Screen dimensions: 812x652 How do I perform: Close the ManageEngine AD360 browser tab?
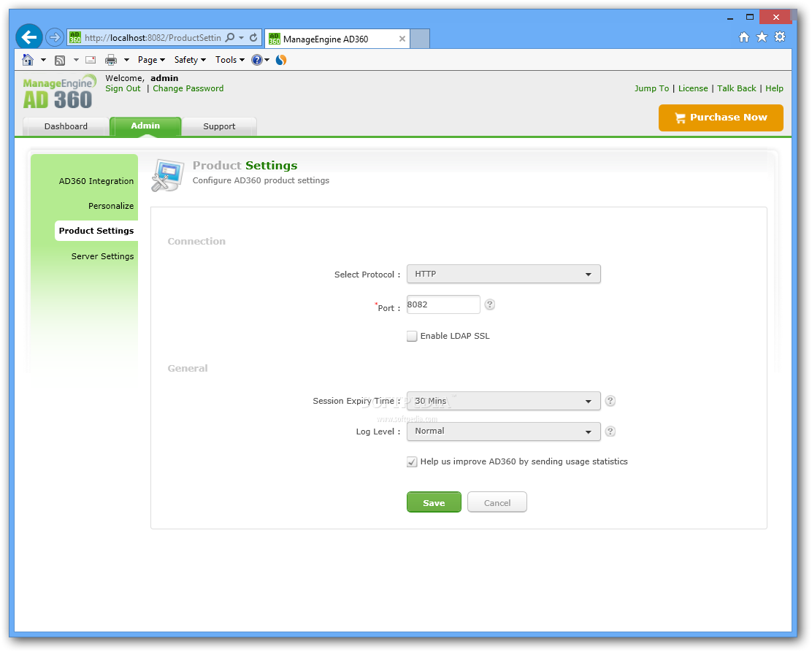point(402,39)
